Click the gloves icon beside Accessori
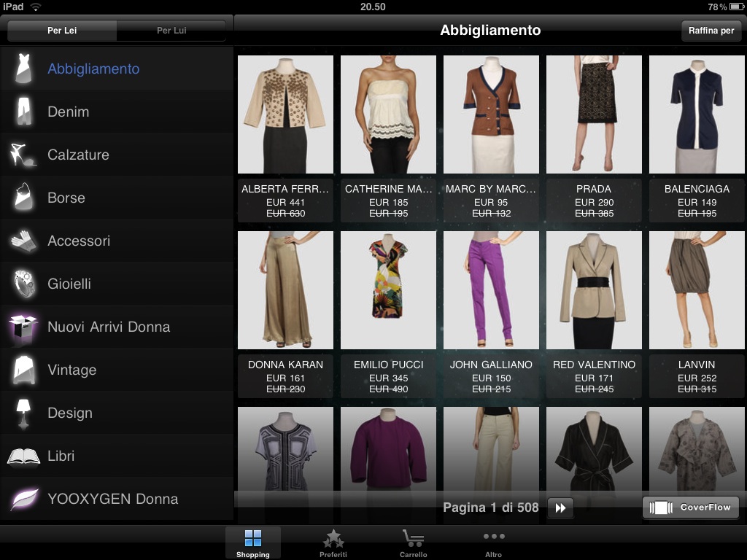This screenshot has height=560, width=747. pos(23,241)
